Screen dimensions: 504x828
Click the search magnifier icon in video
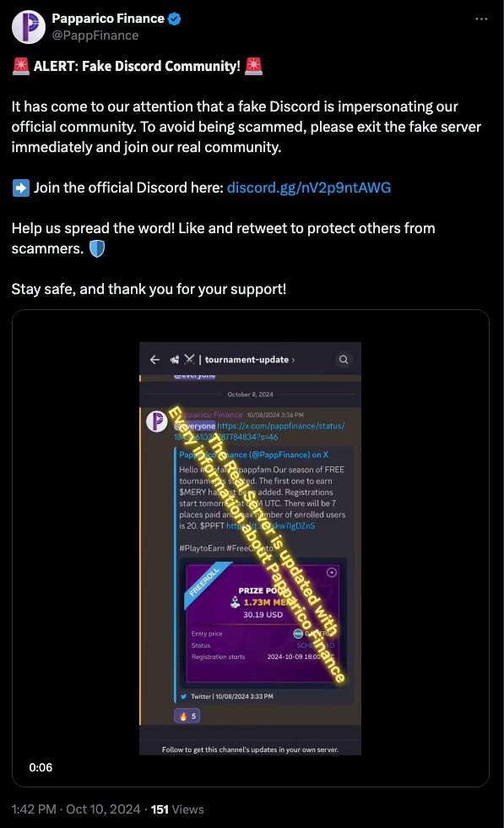(x=344, y=360)
